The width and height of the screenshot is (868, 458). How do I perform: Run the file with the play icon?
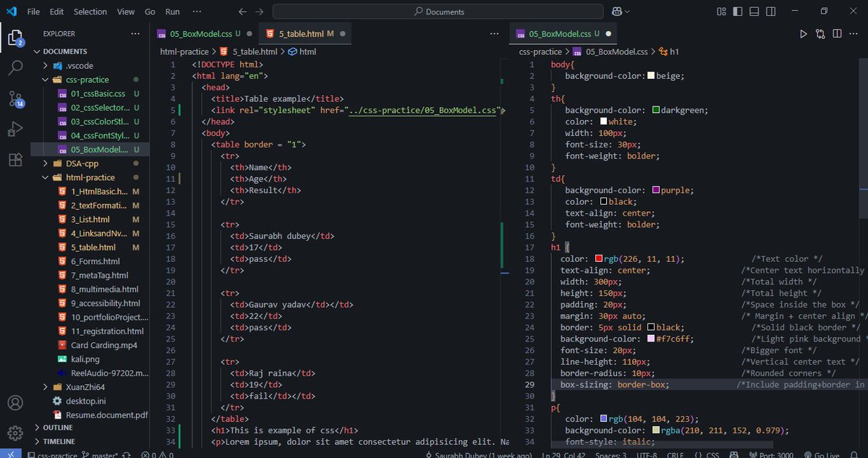click(x=803, y=34)
